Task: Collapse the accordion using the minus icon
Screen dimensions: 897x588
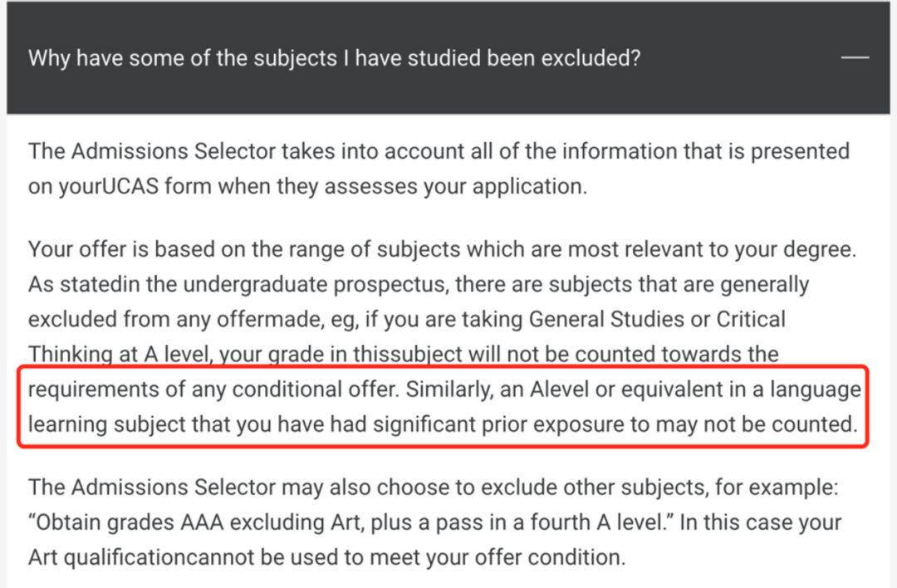Action: point(855,57)
